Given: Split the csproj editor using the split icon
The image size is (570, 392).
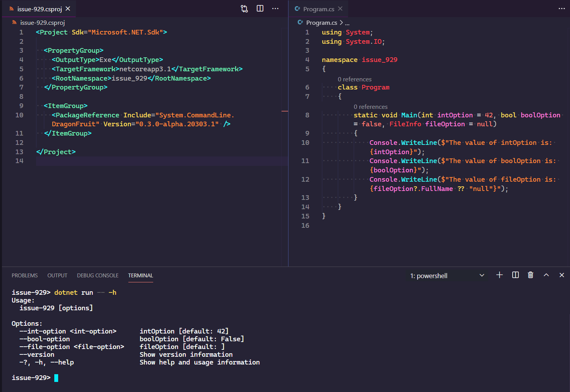Looking at the screenshot, I should coord(260,8).
